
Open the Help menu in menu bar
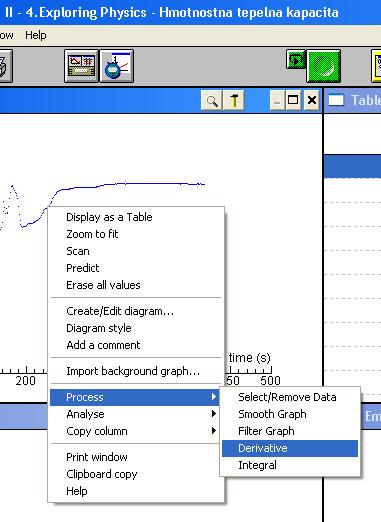(36, 35)
